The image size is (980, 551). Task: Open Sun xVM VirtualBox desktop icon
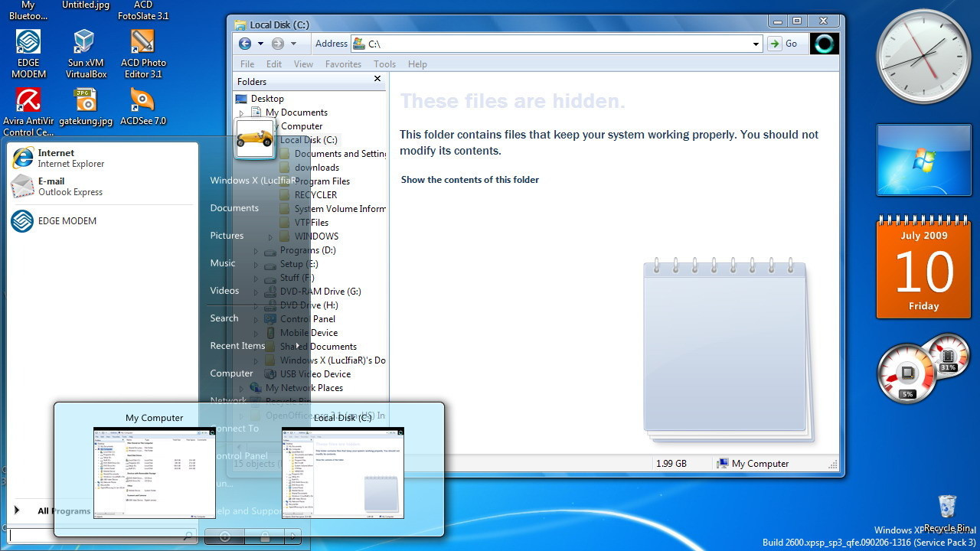point(85,44)
